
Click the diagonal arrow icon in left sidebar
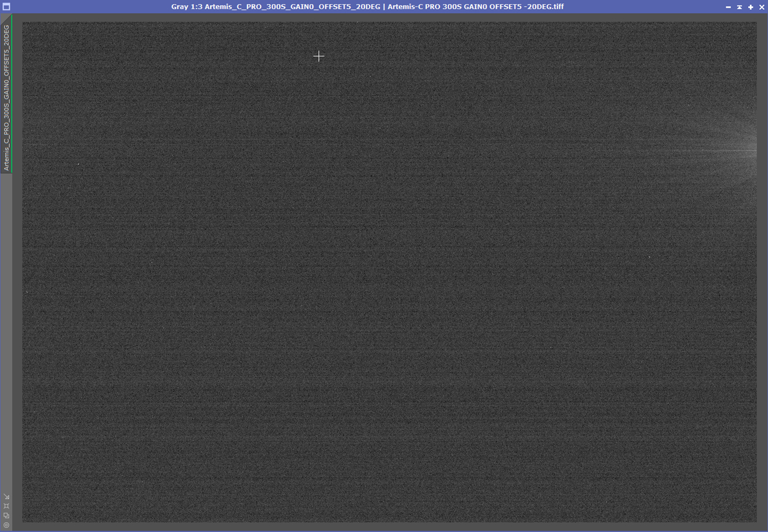(7, 497)
